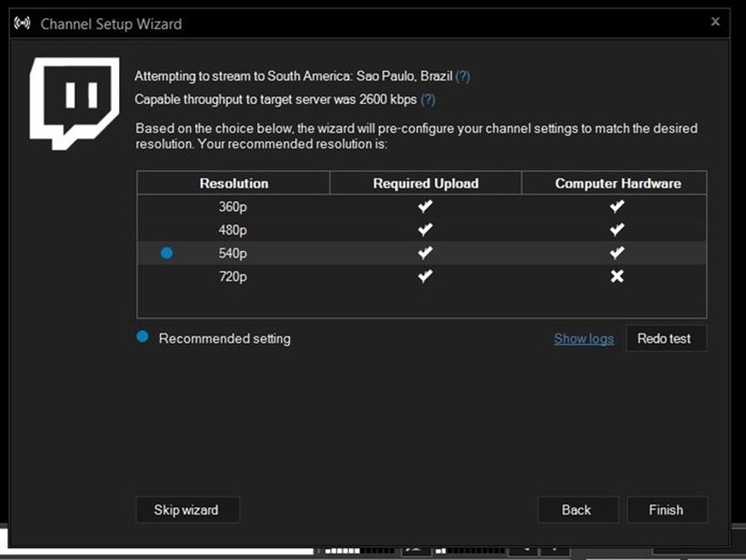Click help (?) next to 2600 kbps
This screenshot has width=746, height=560.
pos(428,99)
